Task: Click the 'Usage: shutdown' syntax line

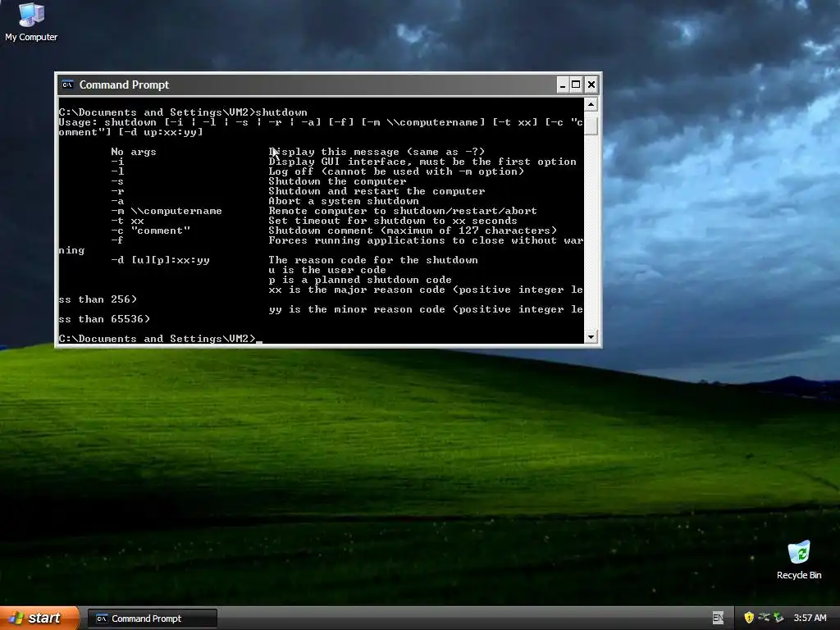Action: (321, 122)
